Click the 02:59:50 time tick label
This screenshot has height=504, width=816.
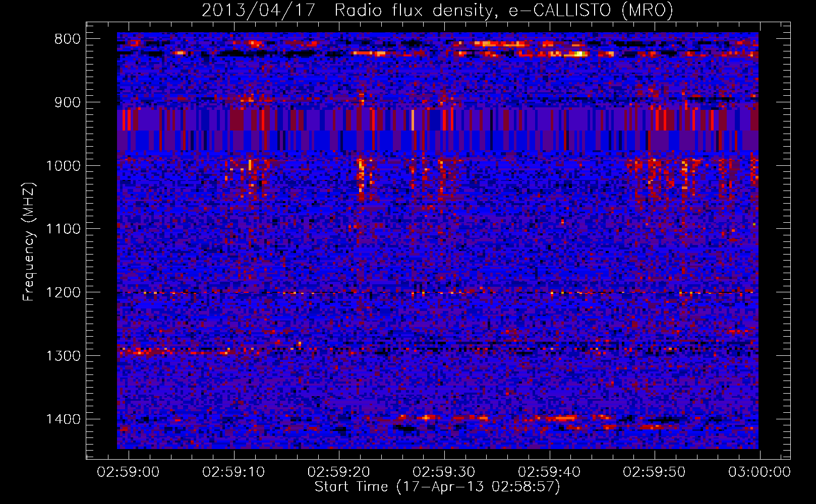point(655,472)
